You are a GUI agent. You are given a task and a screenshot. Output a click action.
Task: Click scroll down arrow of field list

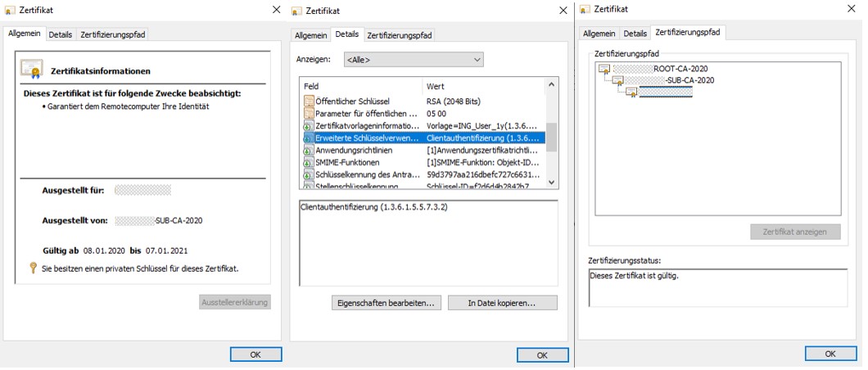(551, 182)
